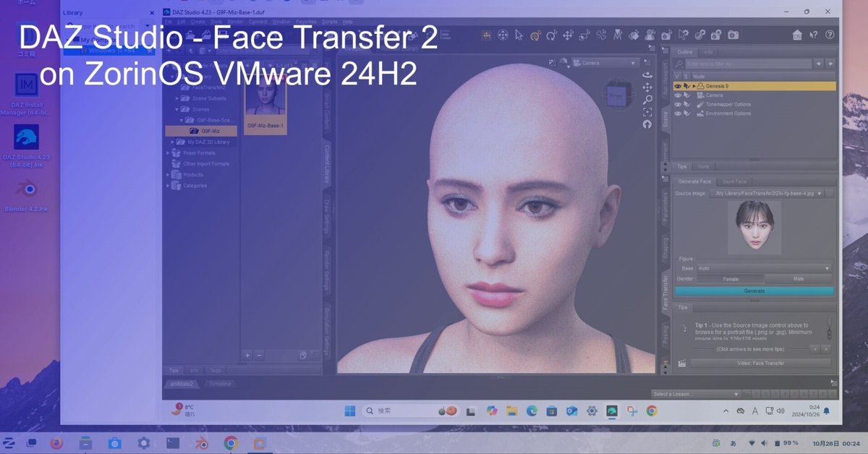
Task: Open Firefox in the Zorin taskbar
Action: click(57, 442)
